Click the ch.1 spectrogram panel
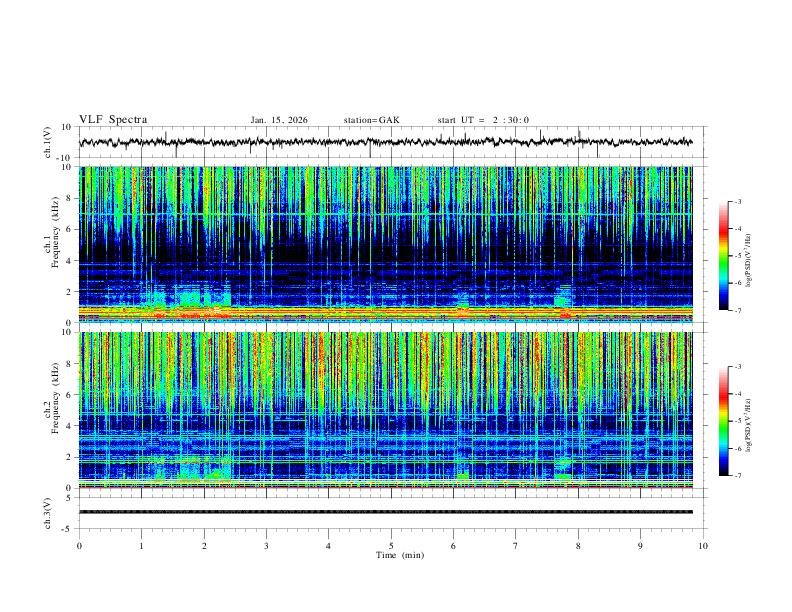Image resolution: width=792 pixels, height=612 pixels. [385, 244]
